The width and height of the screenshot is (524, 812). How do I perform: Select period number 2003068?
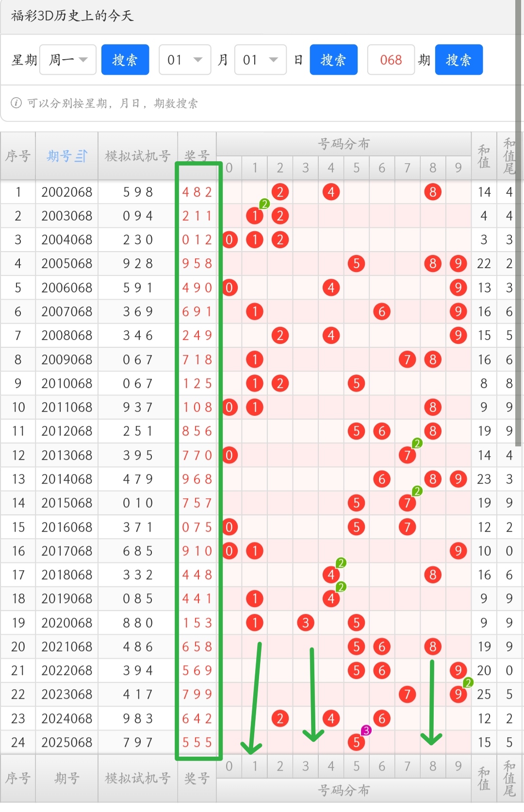[67, 216]
